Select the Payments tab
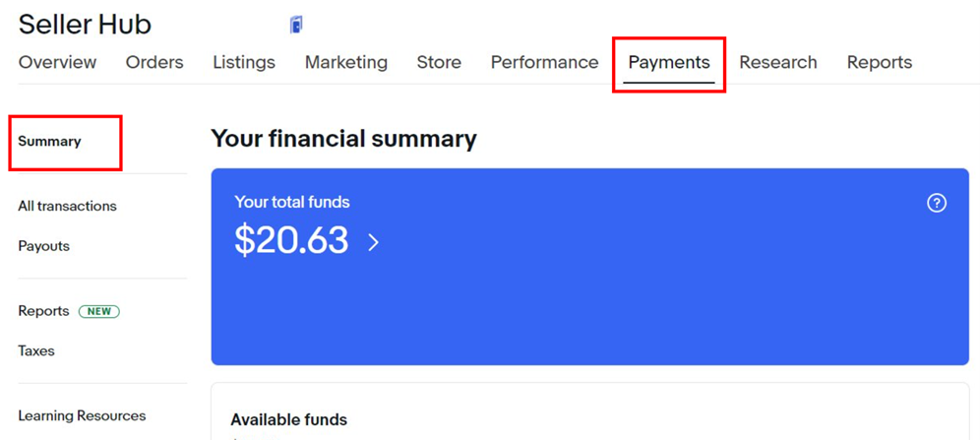 tap(669, 62)
